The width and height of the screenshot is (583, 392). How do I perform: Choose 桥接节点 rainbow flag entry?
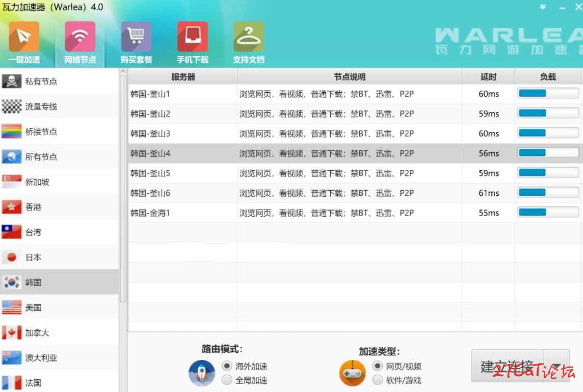[x=60, y=132]
